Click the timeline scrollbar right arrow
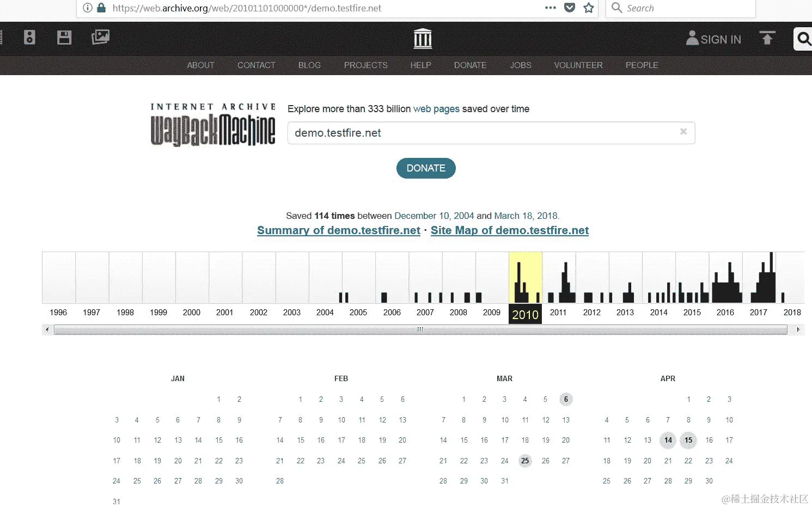Screen dimensions: 812x508 (x=798, y=329)
